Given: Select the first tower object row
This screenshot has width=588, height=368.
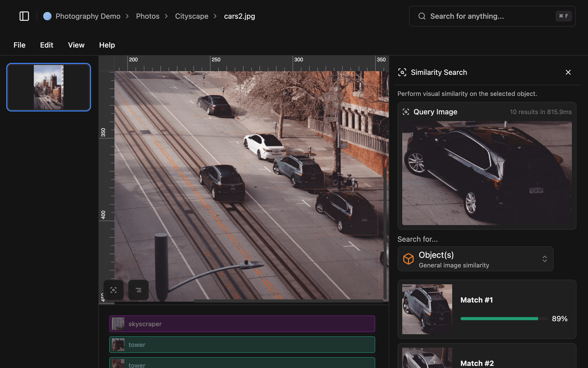Looking at the screenshot, I should (242, 345).
